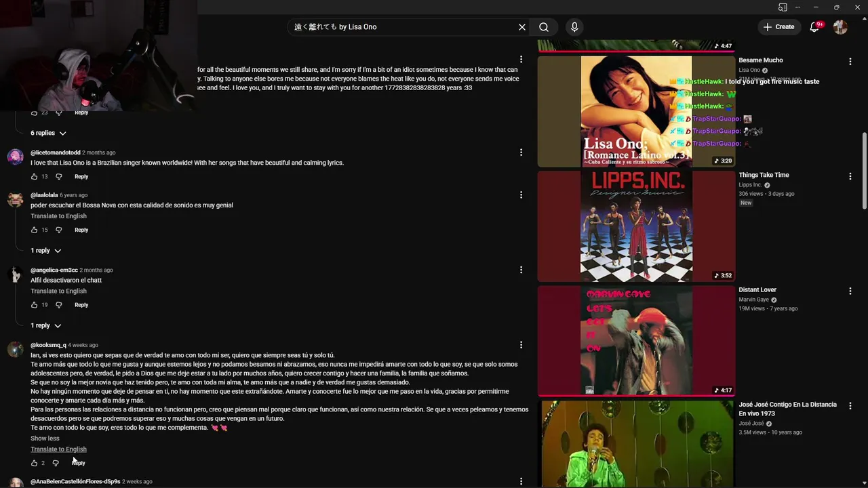Open the account avatar menu
The height and width of the screenshot is (488, 868).
point(840,27)
